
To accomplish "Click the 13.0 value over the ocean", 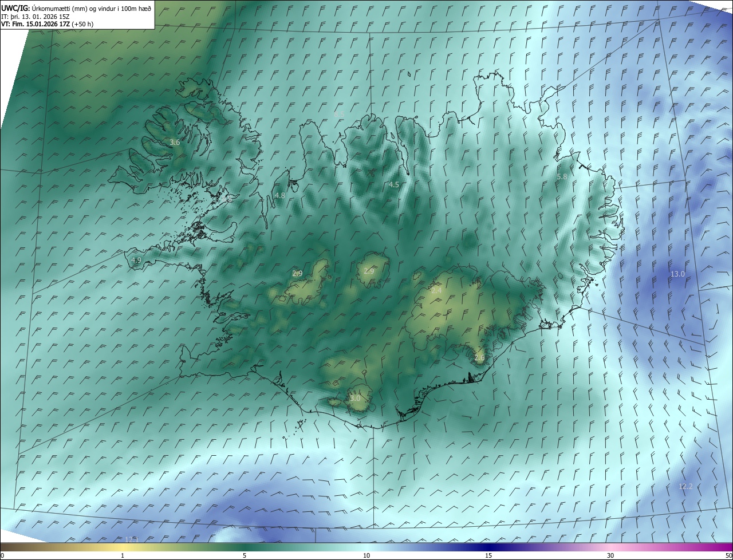I will 677,274.
